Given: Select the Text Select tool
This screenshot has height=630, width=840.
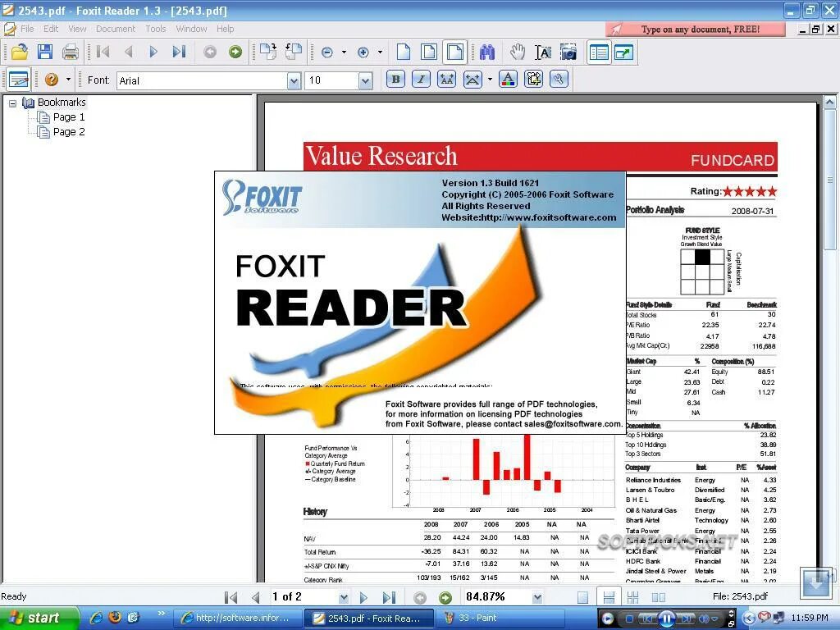Looking at the screenshot, I should (543, 52).
